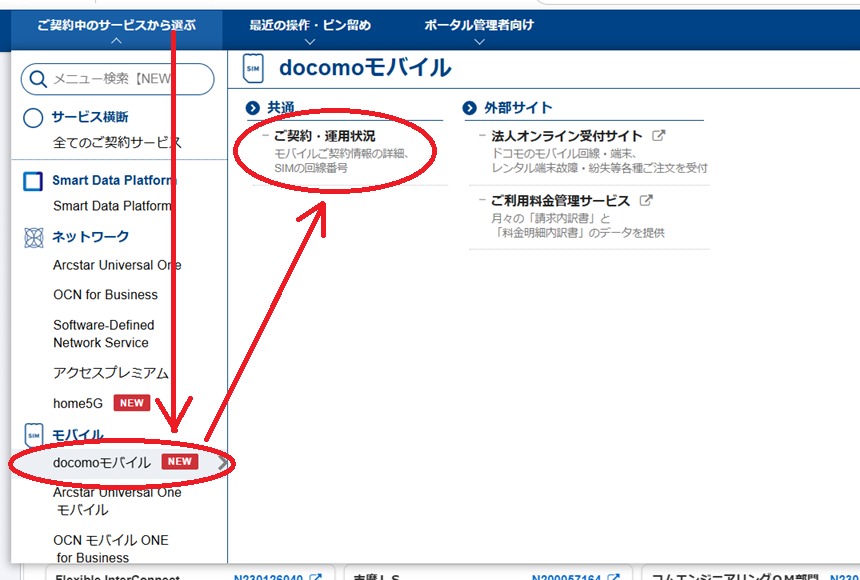Click the ネットワーク network icon
The height and width of the screenshot is (580, 860).
33,238
